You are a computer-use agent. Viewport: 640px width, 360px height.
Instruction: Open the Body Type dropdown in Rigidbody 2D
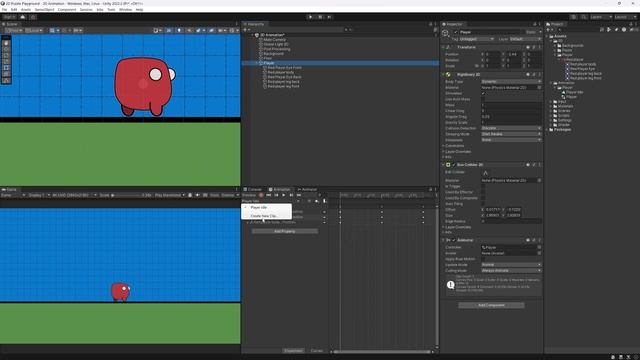(511, 82)
